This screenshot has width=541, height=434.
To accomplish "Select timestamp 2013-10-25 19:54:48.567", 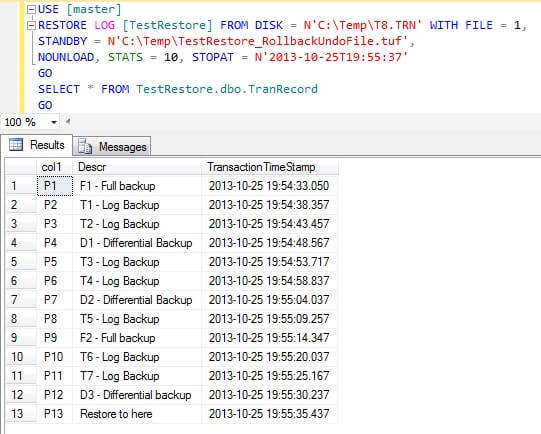I will (x=270, y=243).
